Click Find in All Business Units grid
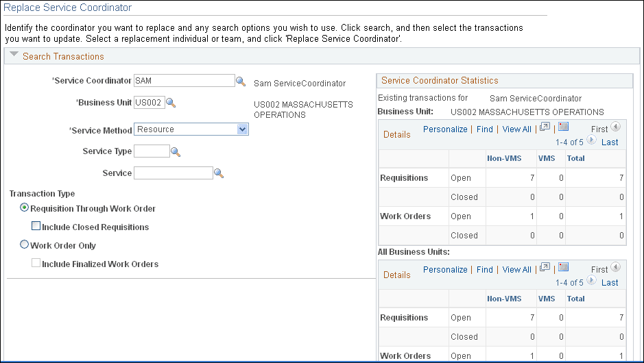Viewport: 644px width, 363px height. point(485,269)
